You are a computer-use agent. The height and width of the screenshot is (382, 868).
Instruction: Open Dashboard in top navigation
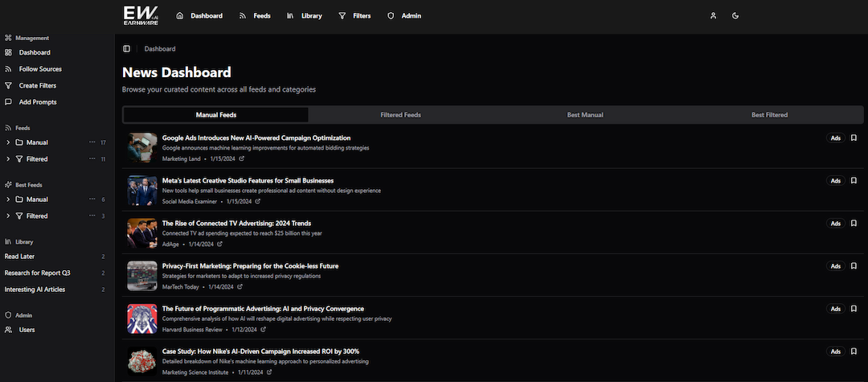[x=199, y=16]
